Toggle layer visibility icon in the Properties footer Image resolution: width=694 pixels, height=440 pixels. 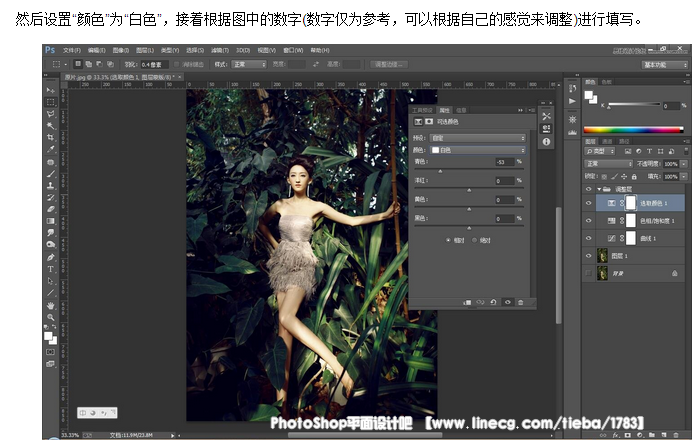(508, 302)
